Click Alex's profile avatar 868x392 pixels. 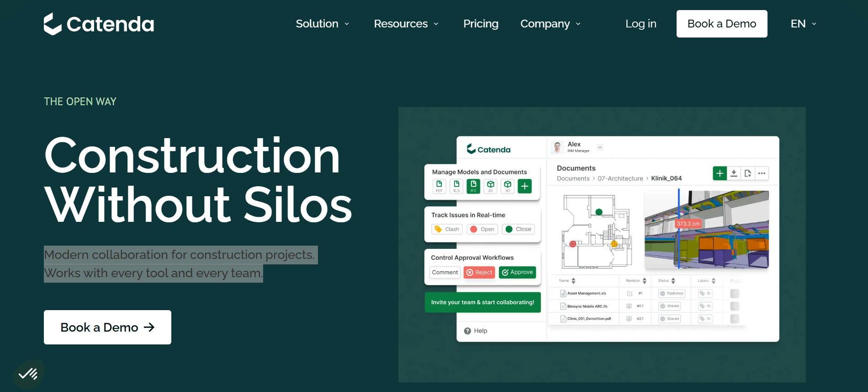(557, 147)
